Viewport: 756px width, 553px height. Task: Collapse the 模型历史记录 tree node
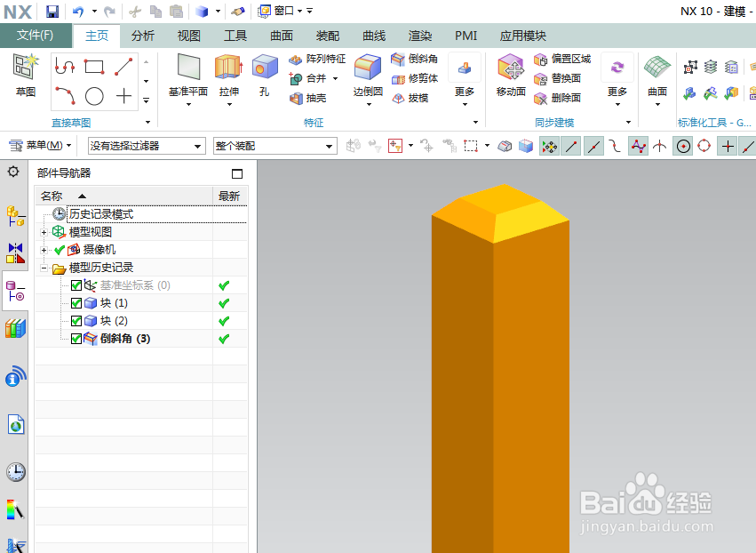(x=44, y=268)
